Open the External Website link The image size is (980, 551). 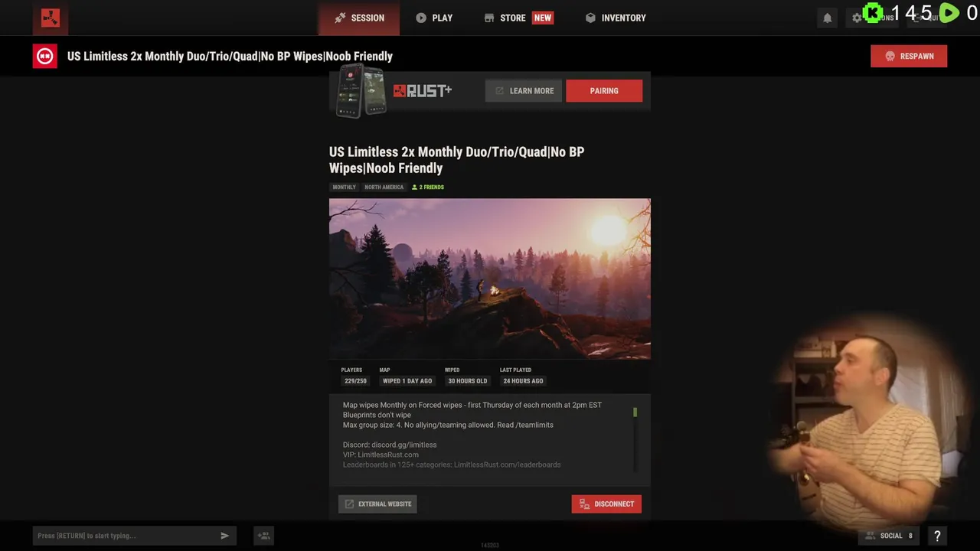(x=377, y=504)
